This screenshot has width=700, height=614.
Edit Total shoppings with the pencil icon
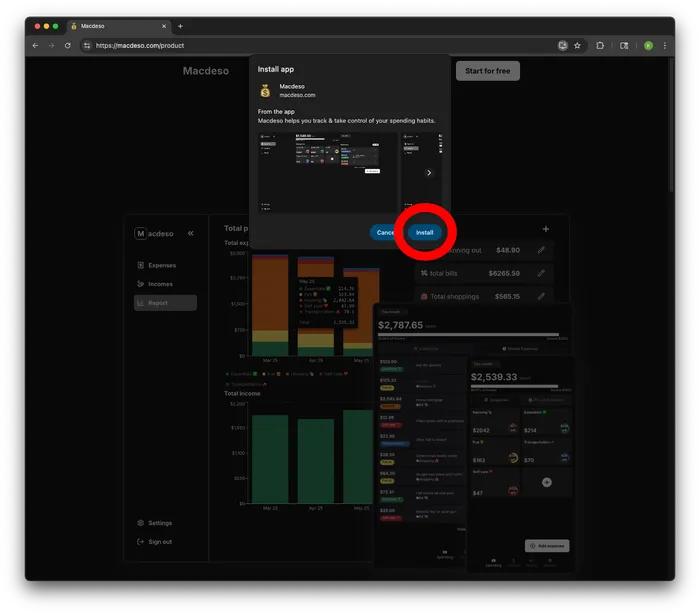click(x=541, y=296)
